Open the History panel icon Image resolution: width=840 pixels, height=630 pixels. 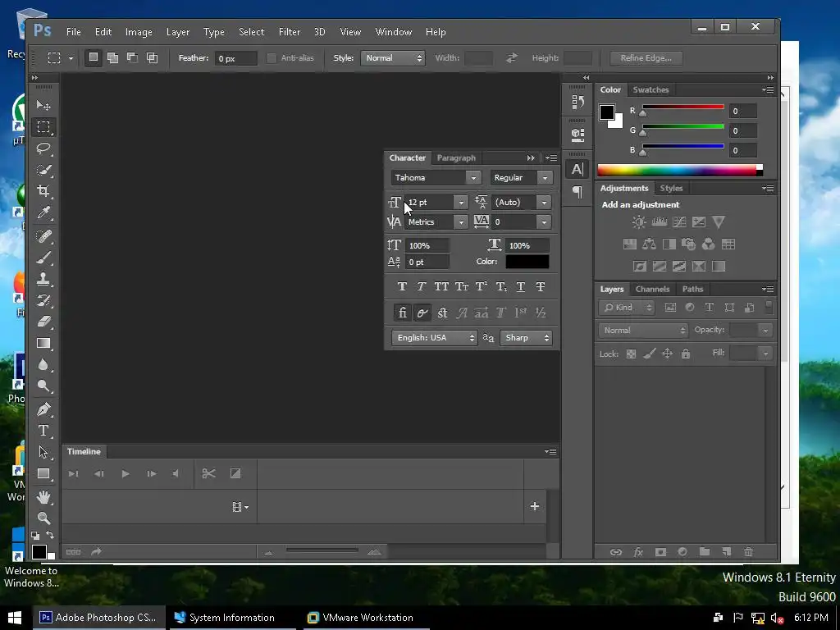[x=577, y=102]
